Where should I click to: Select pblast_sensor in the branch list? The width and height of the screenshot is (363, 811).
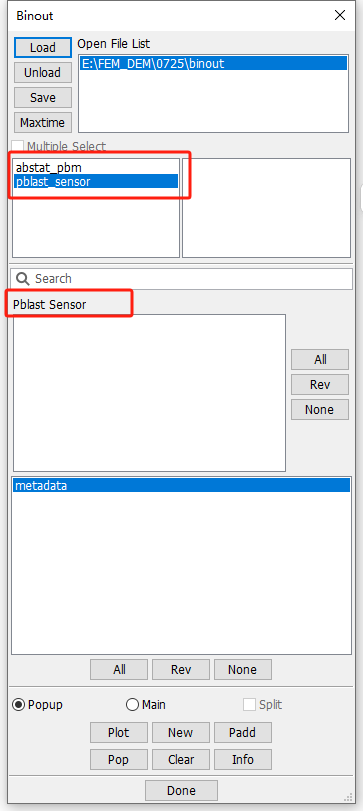click(x=96, y=182)
